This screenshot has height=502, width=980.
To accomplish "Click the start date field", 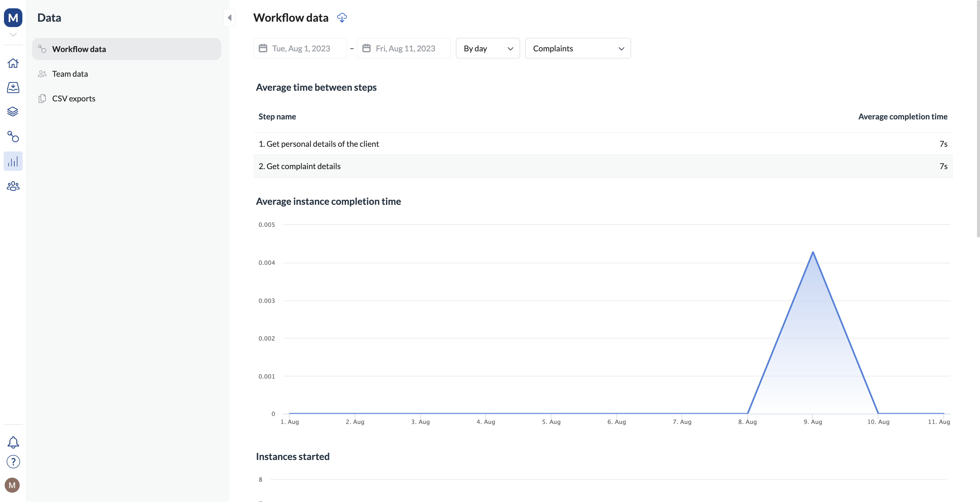I will click(300, 48).
